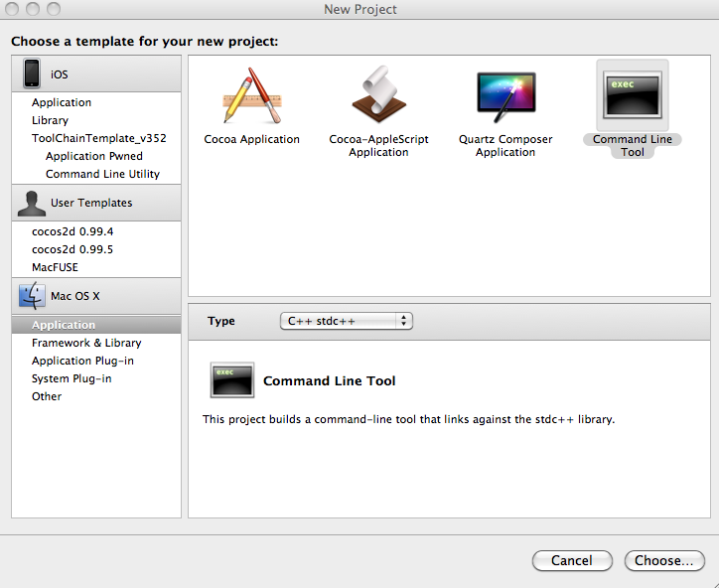Select Command Line Utility category
The height and width of the screenshot is (588, 719).
coord(102,174)
